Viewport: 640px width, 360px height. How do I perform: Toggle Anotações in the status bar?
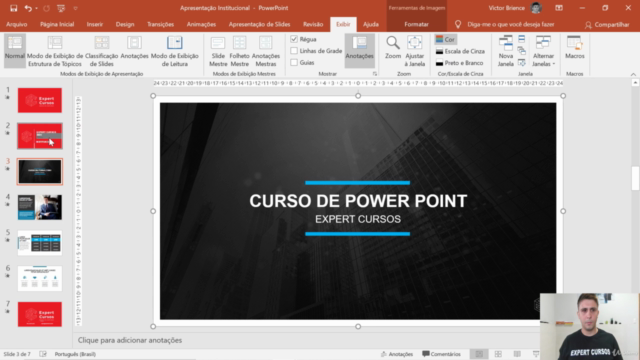pos(397,354)
